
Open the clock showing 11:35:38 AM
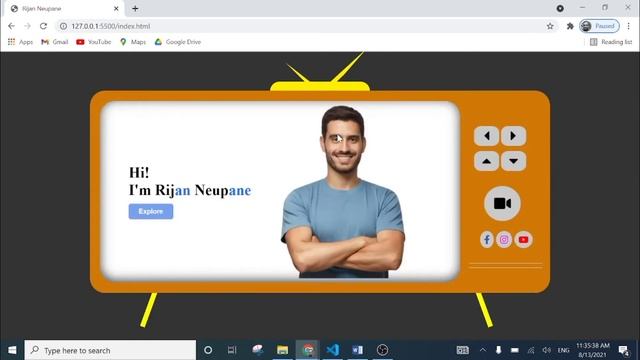(x=593, y=350)
